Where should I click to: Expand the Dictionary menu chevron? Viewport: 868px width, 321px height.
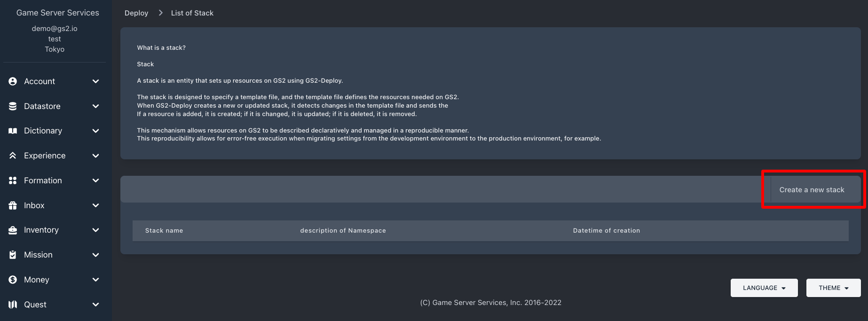[96, 131]
